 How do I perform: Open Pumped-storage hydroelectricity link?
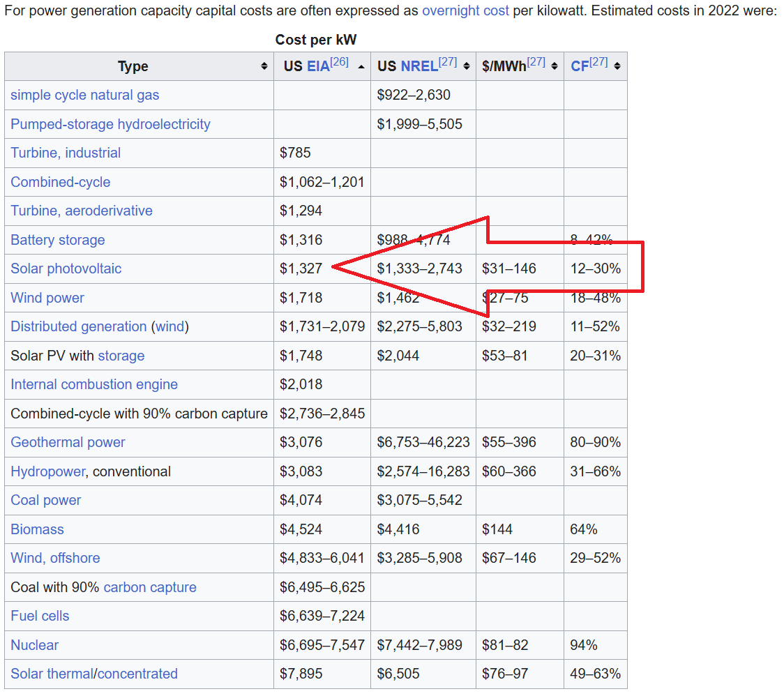(110, 124)
